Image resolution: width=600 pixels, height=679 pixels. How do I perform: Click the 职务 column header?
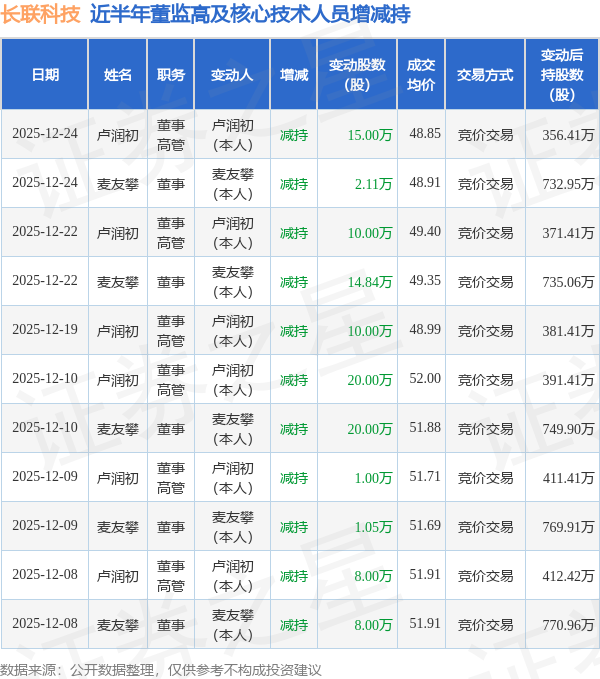[171, 74]
